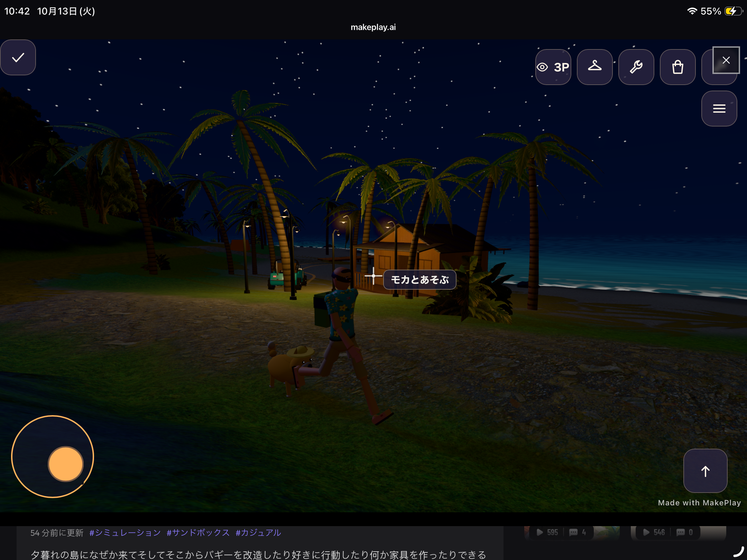Tap the モカとあそぶ interaction prompt
747x560 pixels.
pos(419,280)
